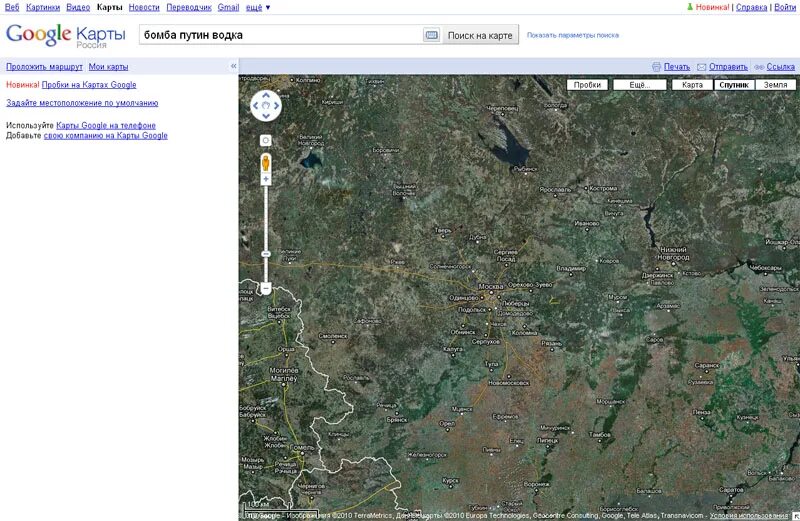Collapse the left panel with double chevron
Viewport: 800px width, 521px height.
point(233,66)
